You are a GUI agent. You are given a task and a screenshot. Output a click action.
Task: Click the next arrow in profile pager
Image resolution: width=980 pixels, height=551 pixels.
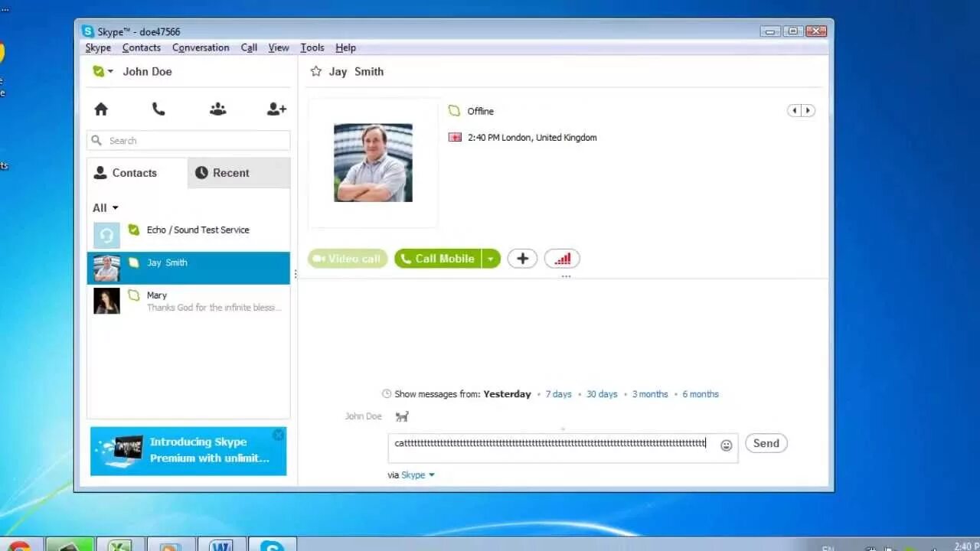tap(808, 111)
